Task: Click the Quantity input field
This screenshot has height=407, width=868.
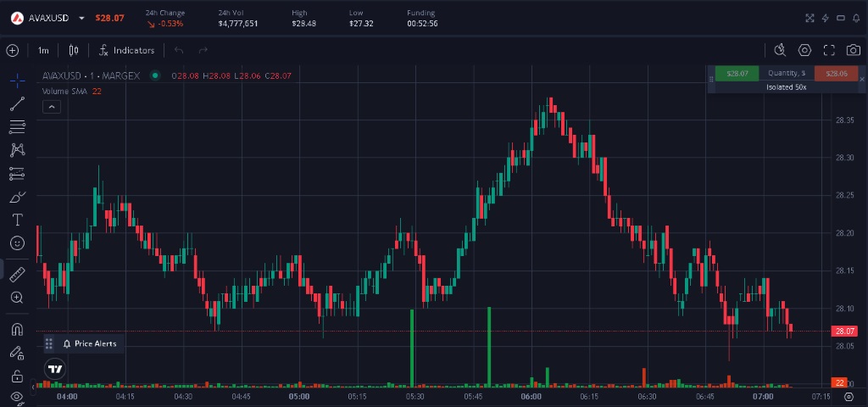Action: [x=787, y=74]
